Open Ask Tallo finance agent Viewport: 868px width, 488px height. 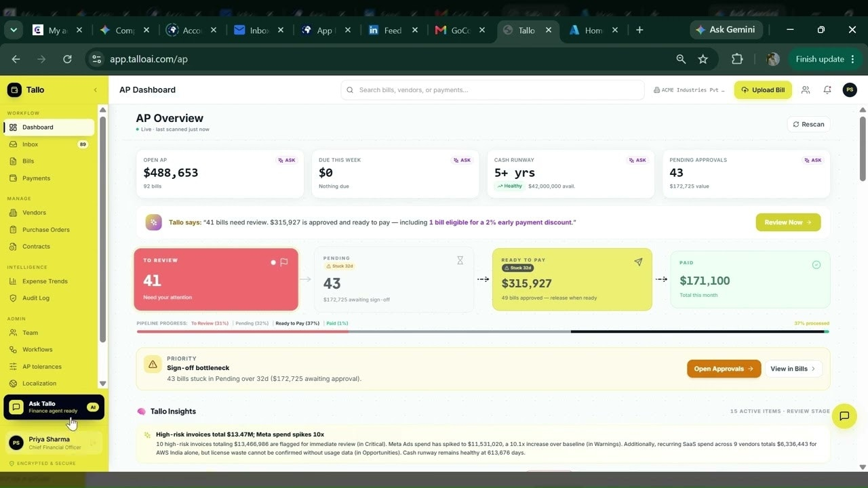(x=54, y=407)
